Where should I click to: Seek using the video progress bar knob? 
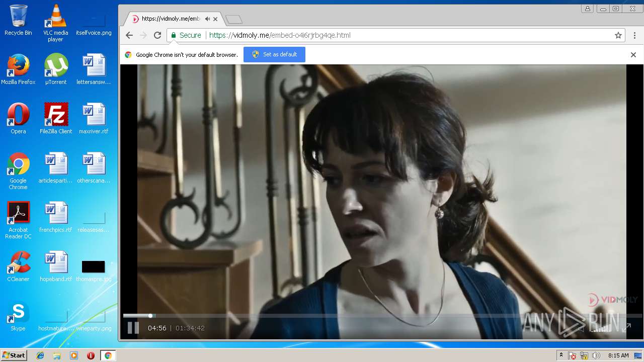[150, 316]
